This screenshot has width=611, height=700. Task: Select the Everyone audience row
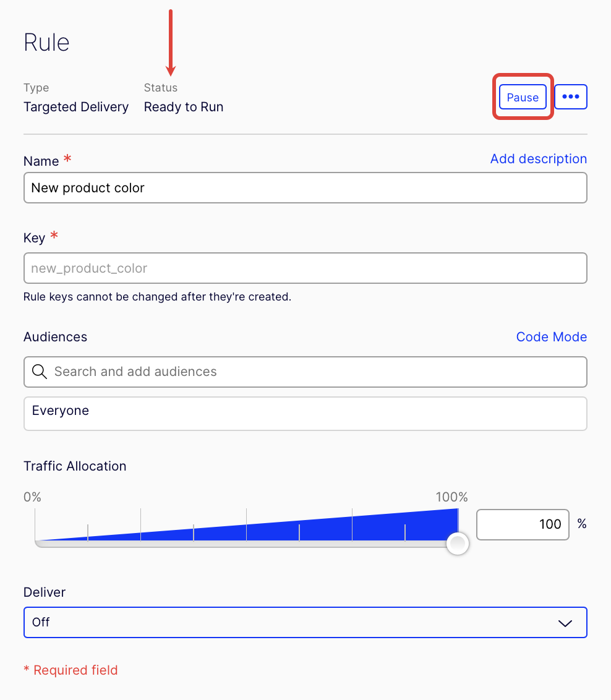point(305,414)
